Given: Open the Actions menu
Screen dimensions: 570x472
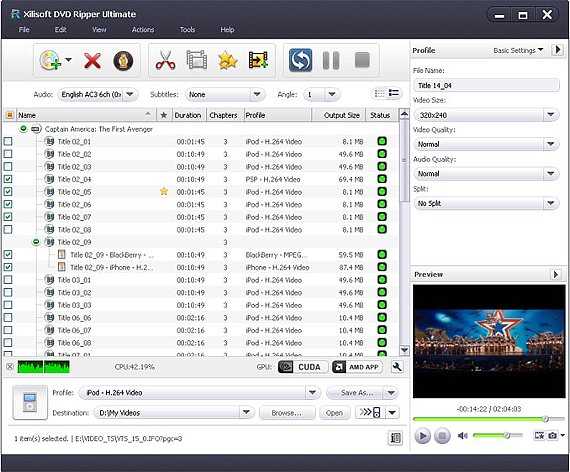Looking at the screenshot, I should click(143, 29).
